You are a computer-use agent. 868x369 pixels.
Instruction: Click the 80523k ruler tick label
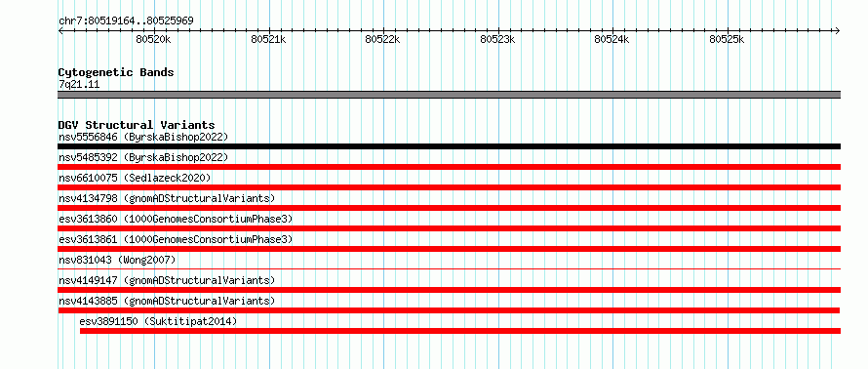[x=497, y=39]
